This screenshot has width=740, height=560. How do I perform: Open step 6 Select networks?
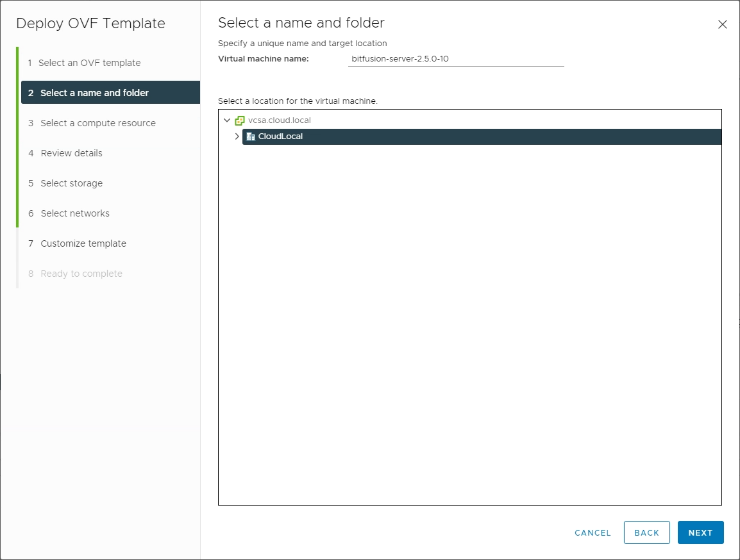coord(69,213)
